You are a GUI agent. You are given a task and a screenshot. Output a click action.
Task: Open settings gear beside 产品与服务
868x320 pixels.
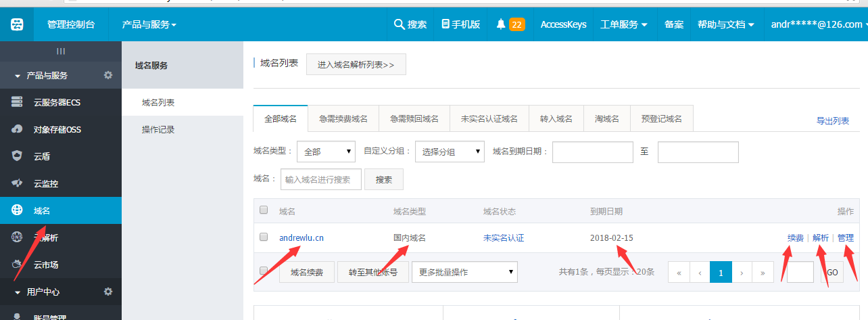click(108, 75)
